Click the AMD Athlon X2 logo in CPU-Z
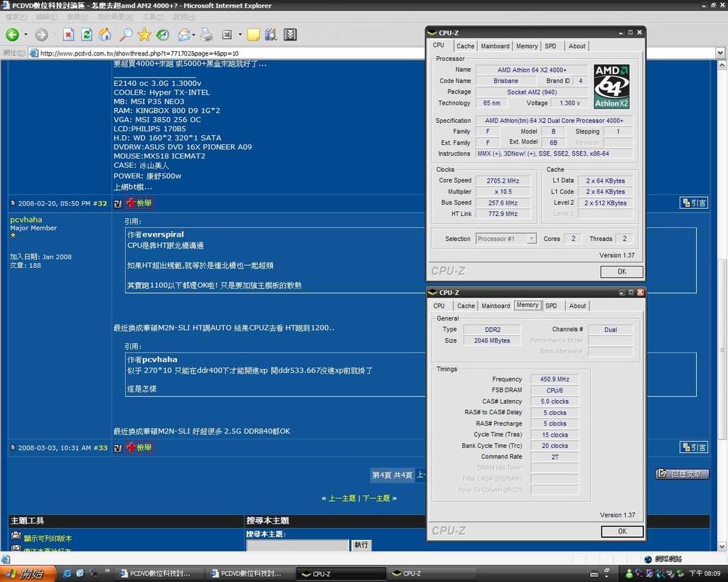The width and height of the screenshot is (728, 582). tap(611, 87)
